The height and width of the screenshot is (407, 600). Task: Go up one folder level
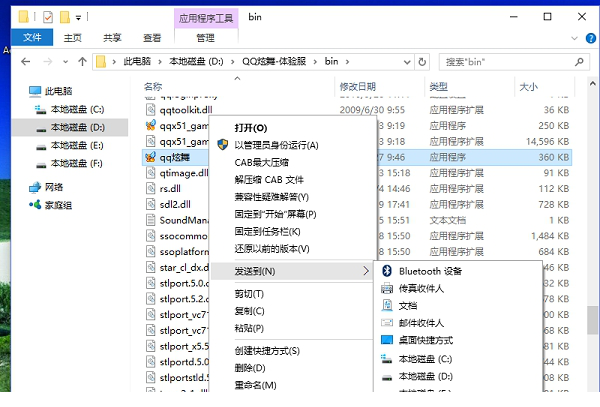[x=82, y=62]
